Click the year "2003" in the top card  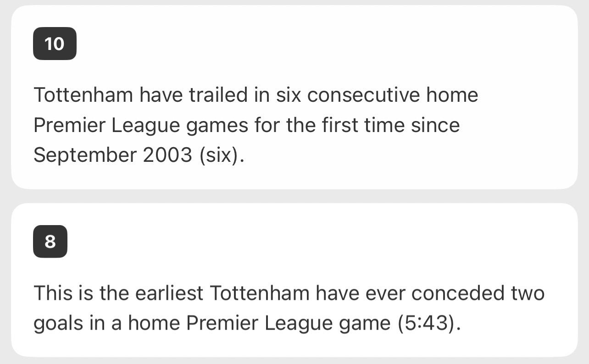coord(167,155)
